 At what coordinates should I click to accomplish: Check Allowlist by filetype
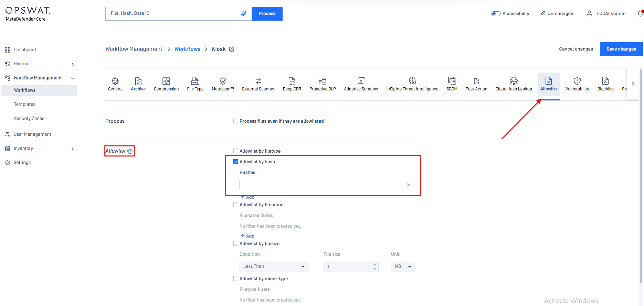(x=236, y=151)
